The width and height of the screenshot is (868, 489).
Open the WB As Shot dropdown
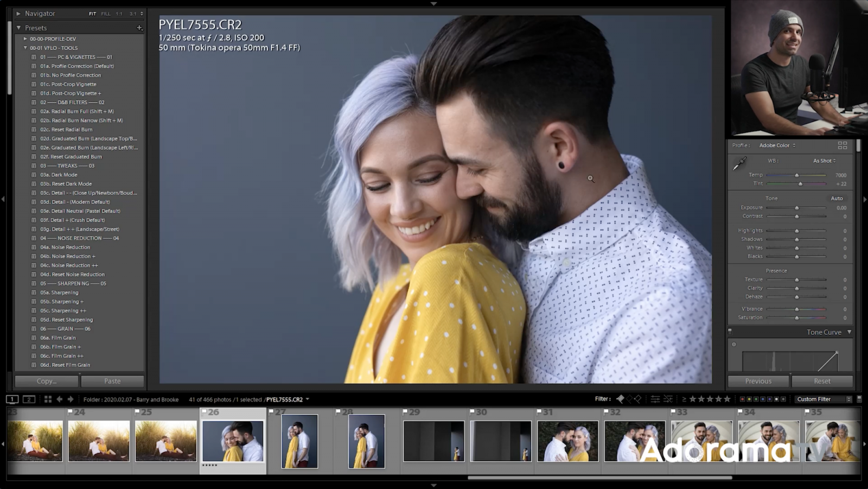(x=822, y=161)
